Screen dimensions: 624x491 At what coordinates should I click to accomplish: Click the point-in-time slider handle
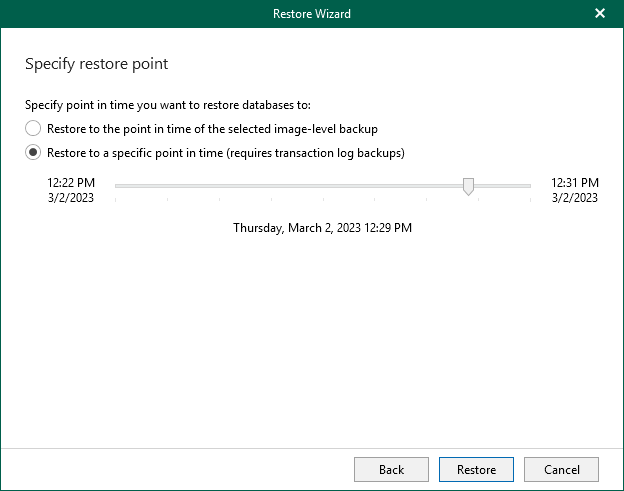coord(468,187)
